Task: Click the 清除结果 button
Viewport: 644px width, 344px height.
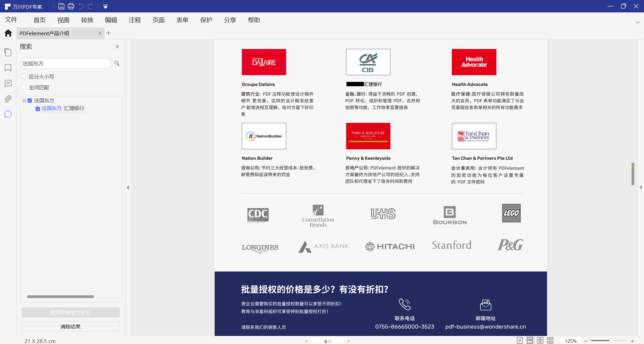Action: pos(70,326)
